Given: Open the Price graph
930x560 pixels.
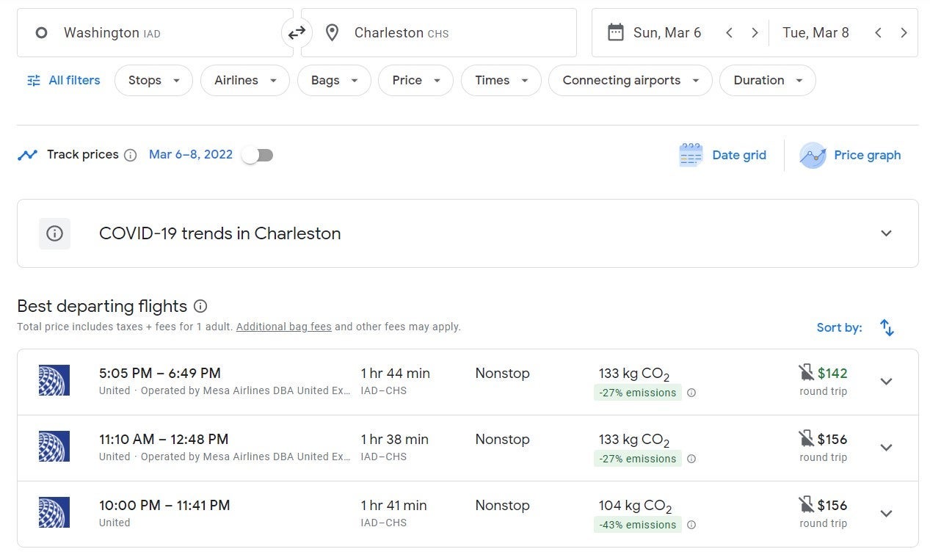Looking at the screenshot, I should coord(851,155).
